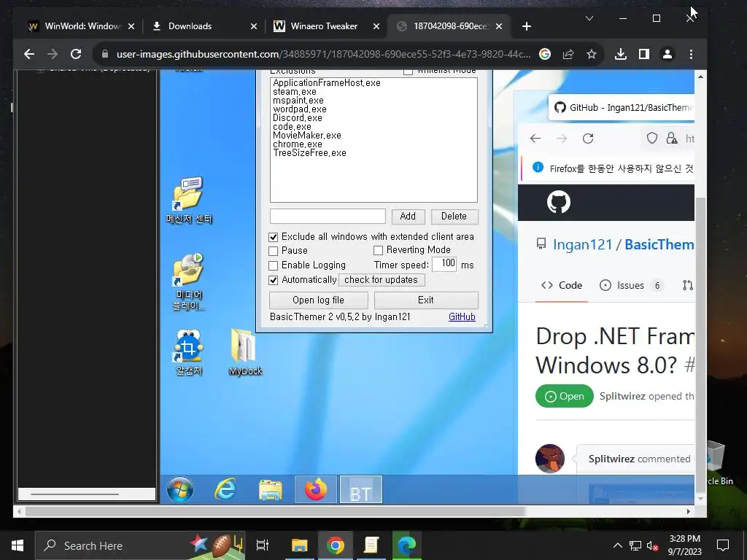This screenshot has width=747, height=560.
Task: Click the Timer speed value field
Action: (444, 263)
